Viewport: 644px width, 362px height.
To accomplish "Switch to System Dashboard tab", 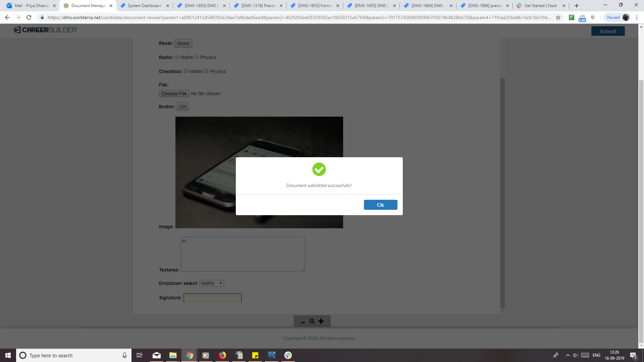I will click(x=145, y=6).
